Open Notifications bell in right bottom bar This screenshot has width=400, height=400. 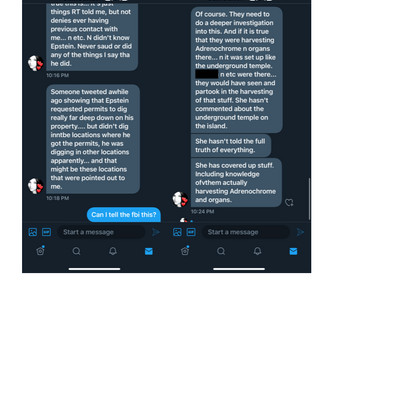tap(257, 251)
